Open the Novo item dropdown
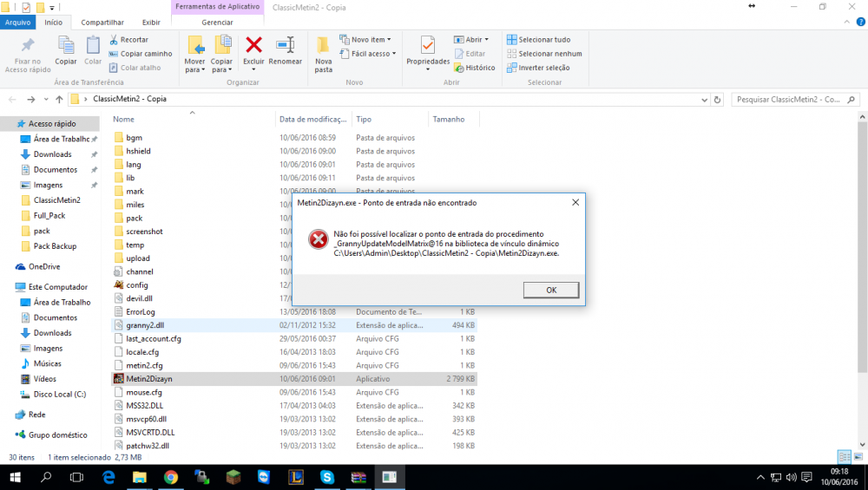The width and height of the screenshot is (868, 490). tap(365, 40)
